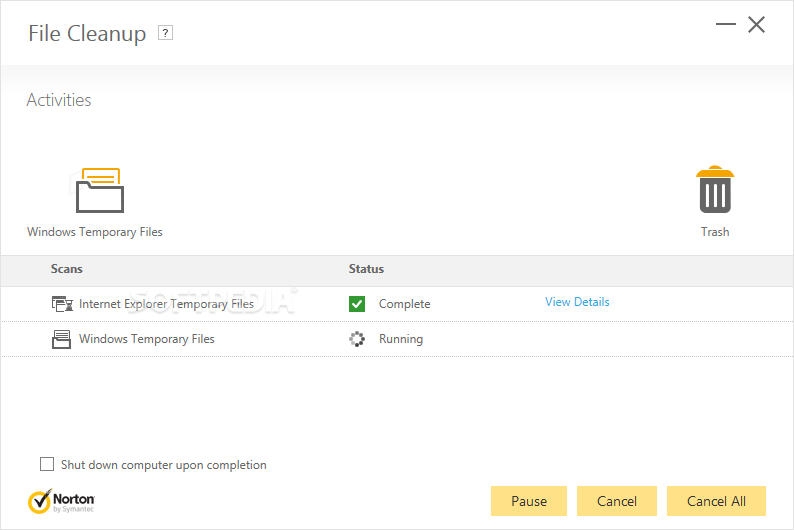Click the green Complete checkmark icon

(x=357, y=304)
